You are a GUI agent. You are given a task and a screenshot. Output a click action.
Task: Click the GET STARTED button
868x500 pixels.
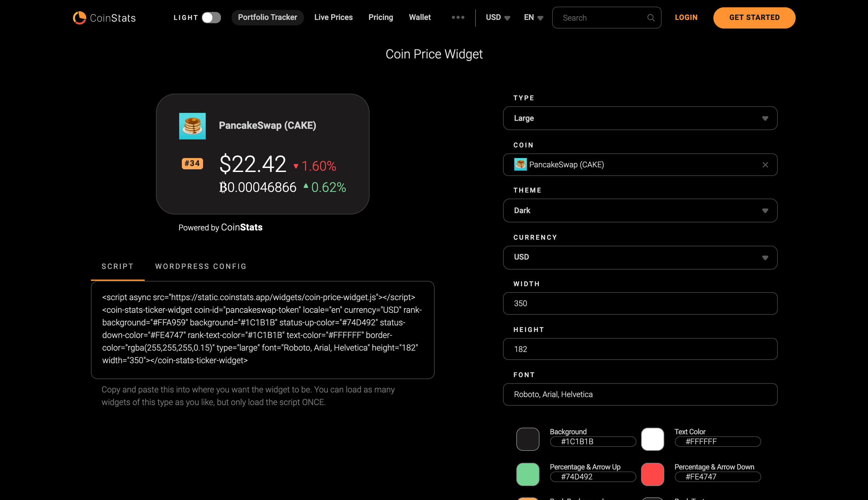(754, 18)
